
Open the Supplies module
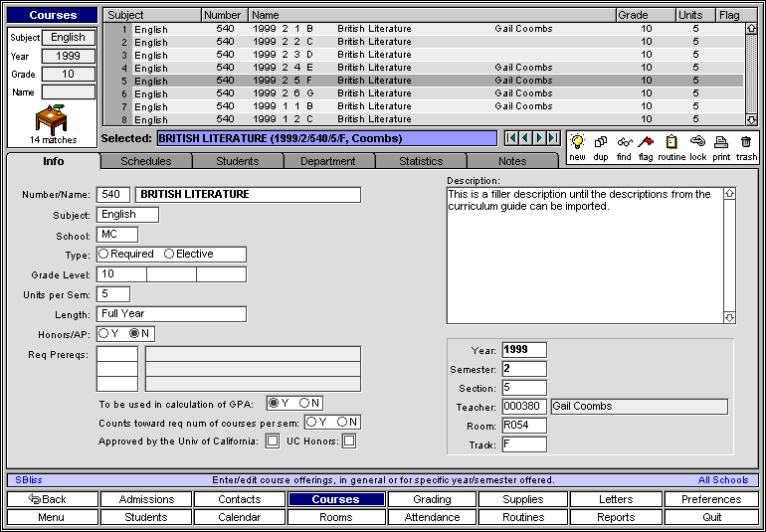pos(522,499)
